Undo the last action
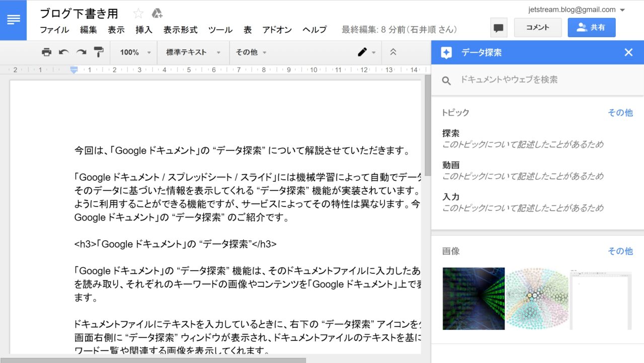The width and height of the screenshot is (644, 363). [64, 52]
